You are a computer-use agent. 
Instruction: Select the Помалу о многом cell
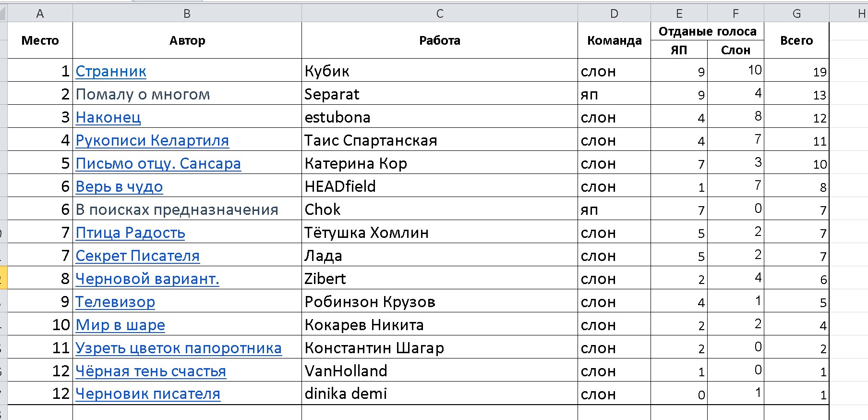click(x=187, y=94)
